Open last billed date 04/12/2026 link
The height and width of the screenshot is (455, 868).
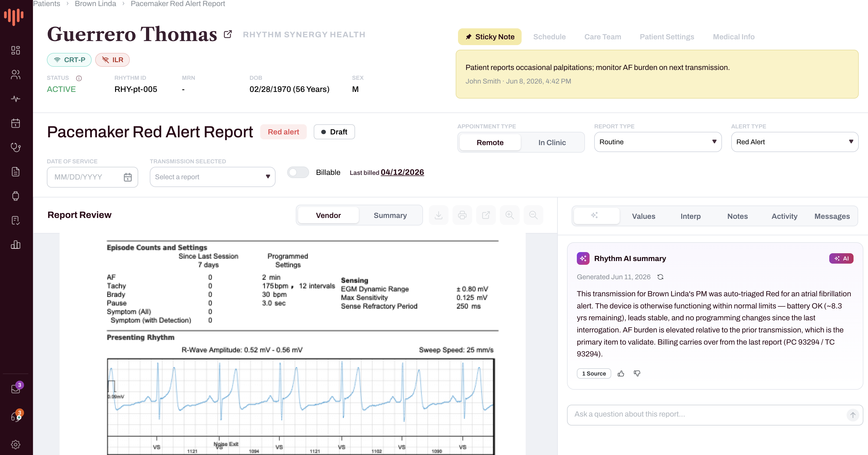402,172
